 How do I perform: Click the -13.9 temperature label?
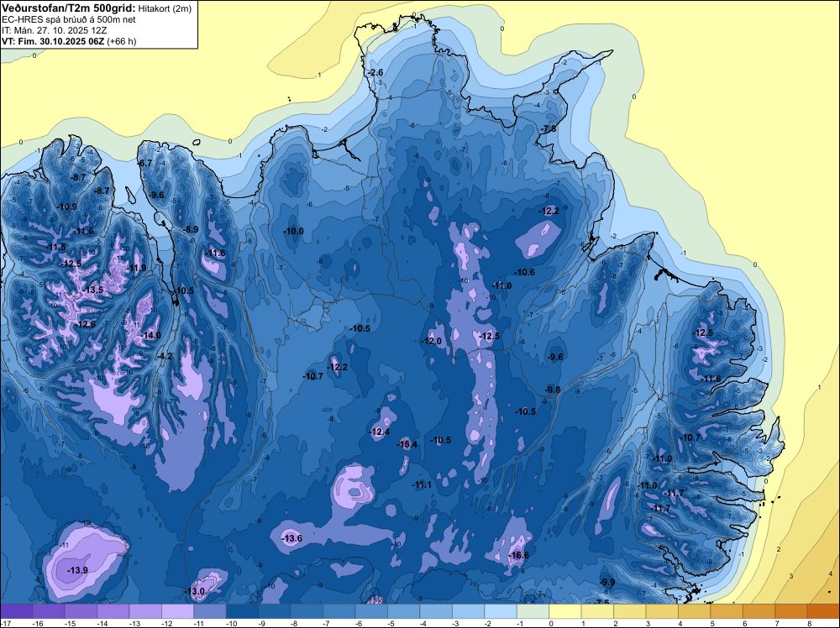tap(77, 570)
